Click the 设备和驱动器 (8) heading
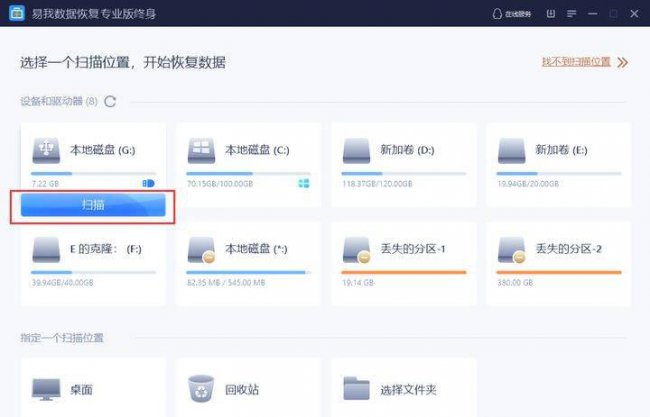650x417 pixels. click(59, 101)
